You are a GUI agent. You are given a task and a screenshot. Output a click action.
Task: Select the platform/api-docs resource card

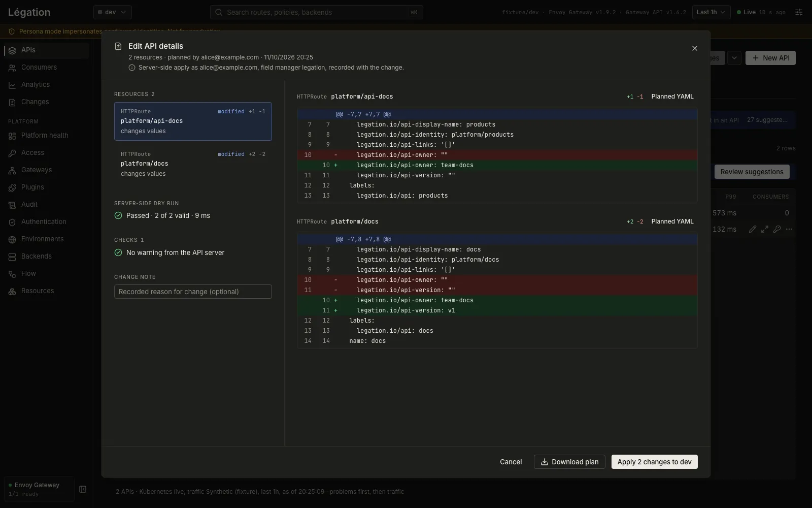click(193, 121)
